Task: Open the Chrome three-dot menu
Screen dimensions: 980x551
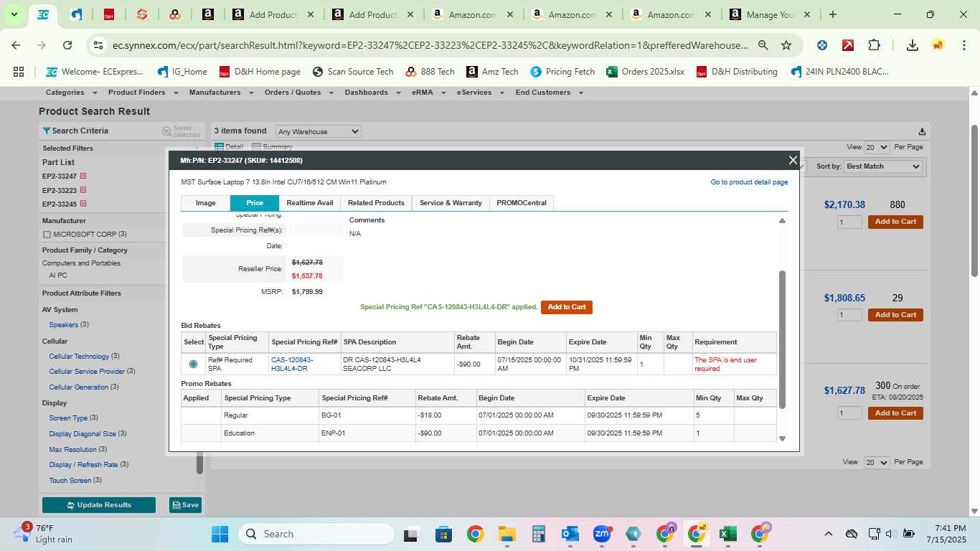Action: click(x=963, y=45)
